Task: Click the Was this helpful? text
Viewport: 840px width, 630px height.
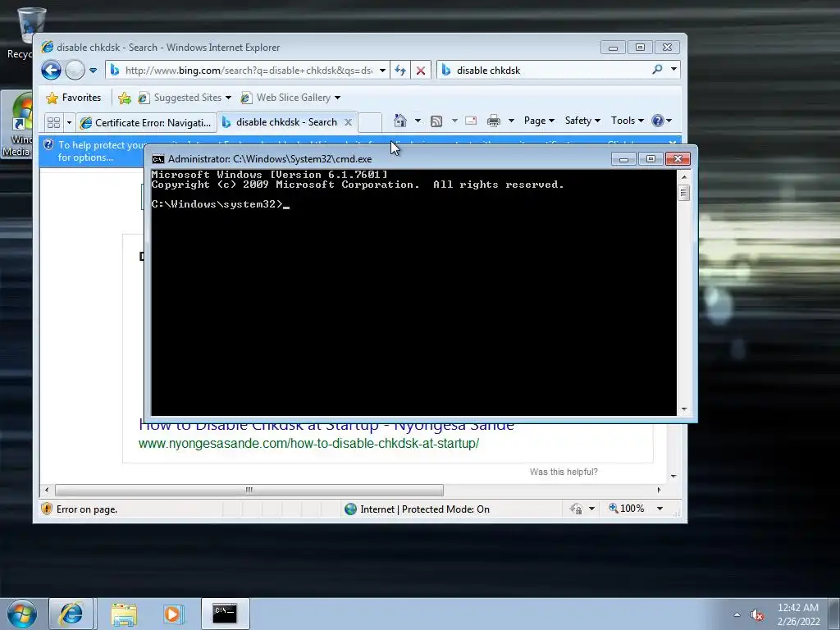Action: [x=564, y=472]
